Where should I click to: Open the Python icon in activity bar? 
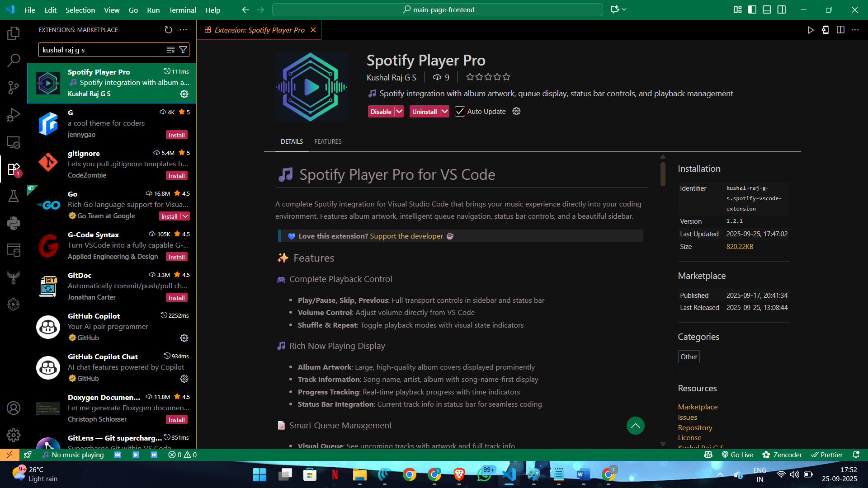(x=14, y=223)
